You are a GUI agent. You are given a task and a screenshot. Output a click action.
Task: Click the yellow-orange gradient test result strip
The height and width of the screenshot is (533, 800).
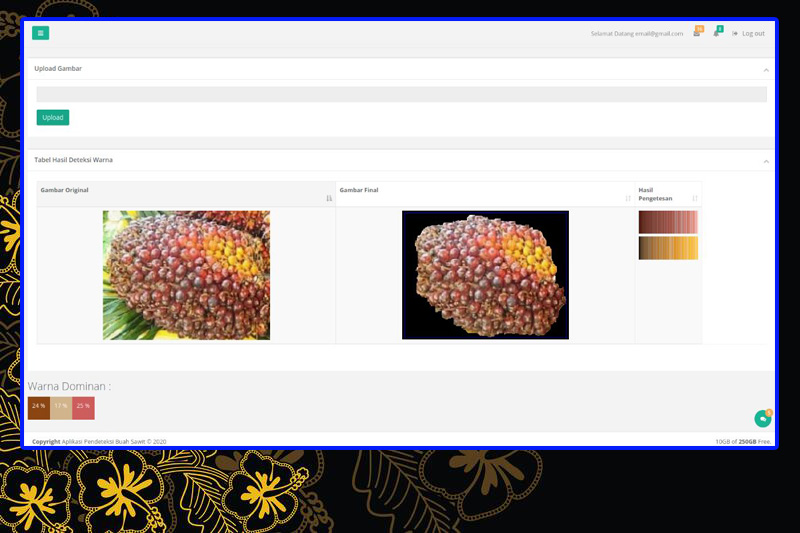pos(668,247)
